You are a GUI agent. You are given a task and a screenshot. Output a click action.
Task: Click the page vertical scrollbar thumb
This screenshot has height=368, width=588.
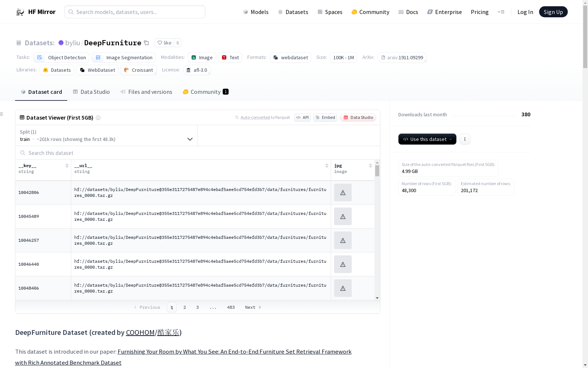pyautogui.click(x=585, y=37)
